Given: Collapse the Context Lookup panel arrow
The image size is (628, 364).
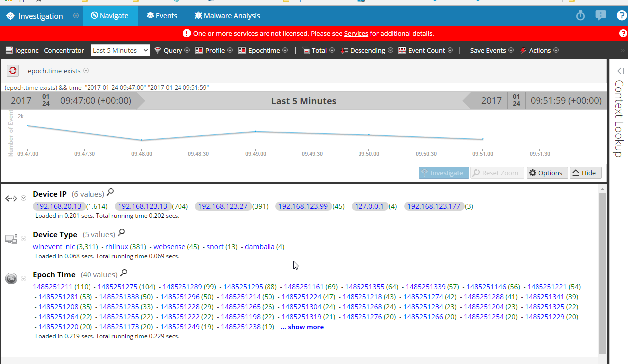Looking at the screenshot, I should click(x=620, y=71).
